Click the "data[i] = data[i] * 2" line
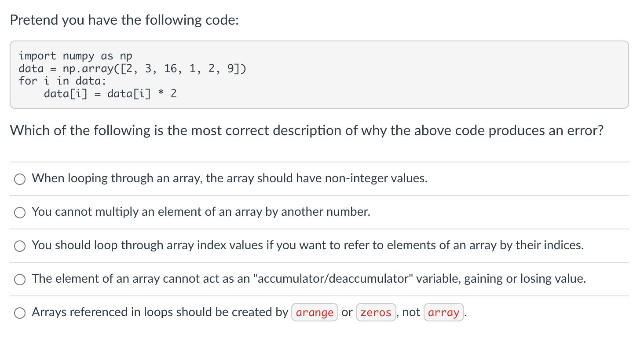Viewport: 644px width, 343px height. 110,93
